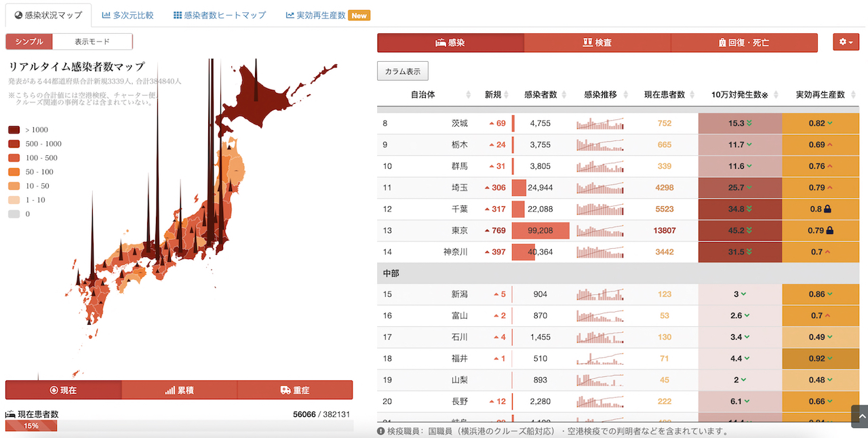Select the 千葉 prefecture name
Viewport: 868px width, 438px height.
tap(460, 209)
